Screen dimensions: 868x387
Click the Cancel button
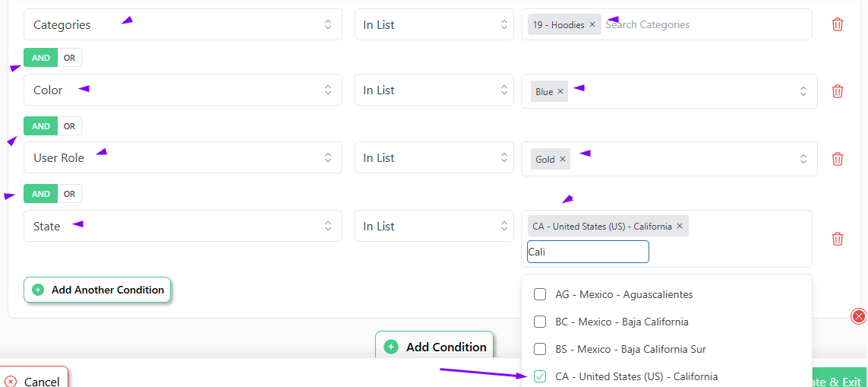(33, 381)
